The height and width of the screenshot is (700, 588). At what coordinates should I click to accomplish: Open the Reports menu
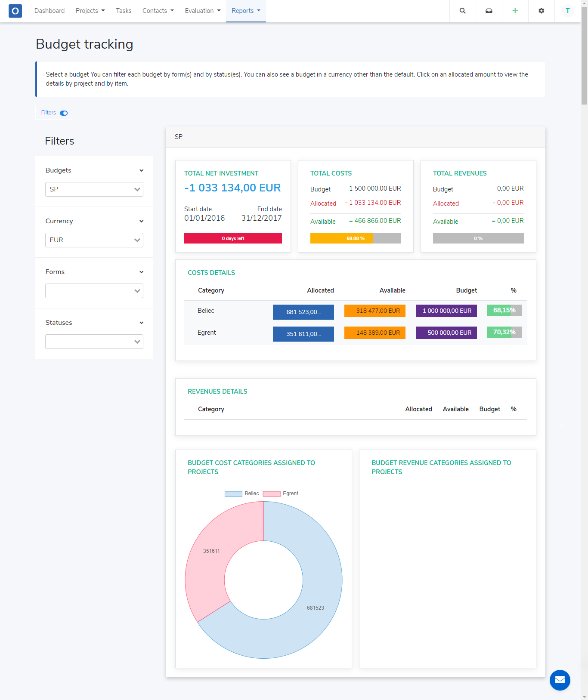point(245,11)
